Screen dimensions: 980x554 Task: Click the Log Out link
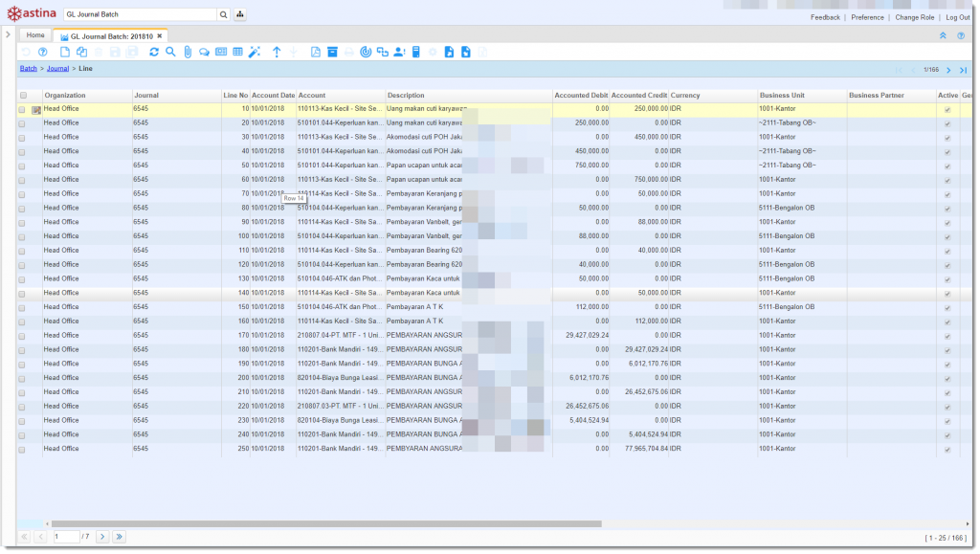957,17
